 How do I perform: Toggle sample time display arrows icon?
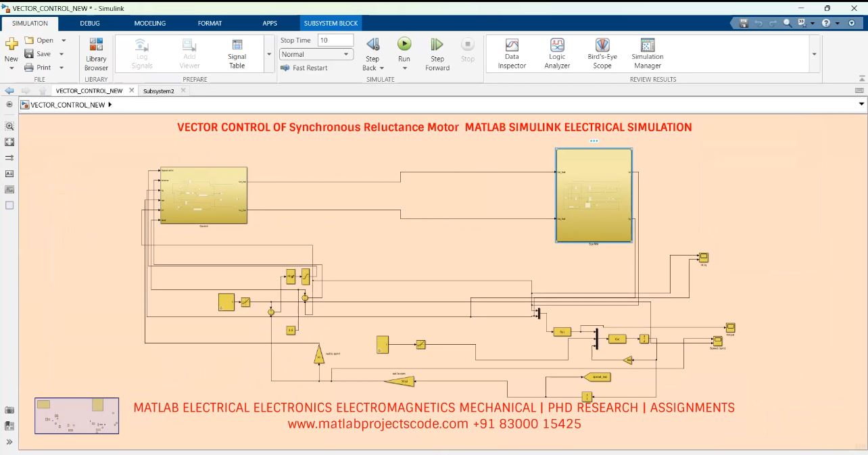(9, 158)
